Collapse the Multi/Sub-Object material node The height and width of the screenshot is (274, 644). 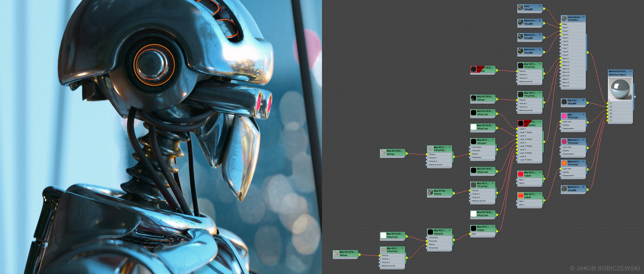[630, 71]
